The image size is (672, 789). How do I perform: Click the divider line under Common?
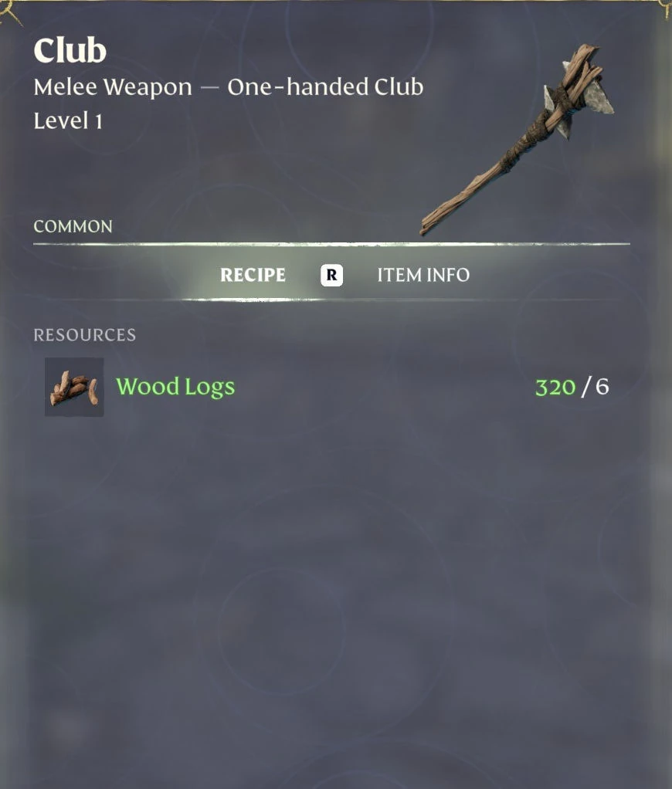pyautogui.click(x=331, y=244)
